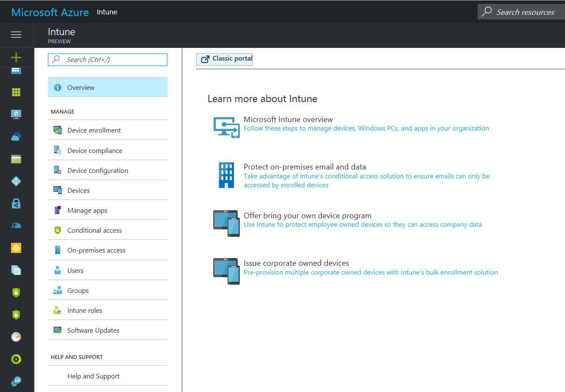Image resolution: width=565 pixels, height=392 pixels.
Task: Collapse the portal sidebar via the hamburger menu
Action: point(17,35)
